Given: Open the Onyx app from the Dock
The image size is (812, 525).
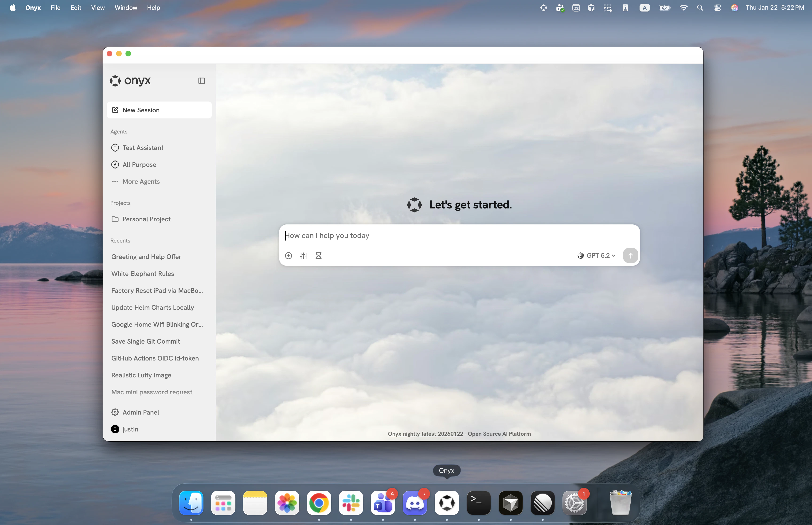Looking at the screenshot, I should 446,502.
